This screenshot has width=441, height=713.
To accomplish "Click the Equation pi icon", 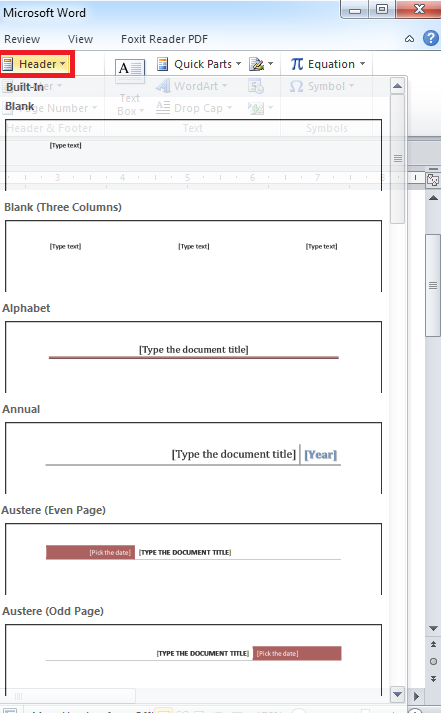I will 297,64.
